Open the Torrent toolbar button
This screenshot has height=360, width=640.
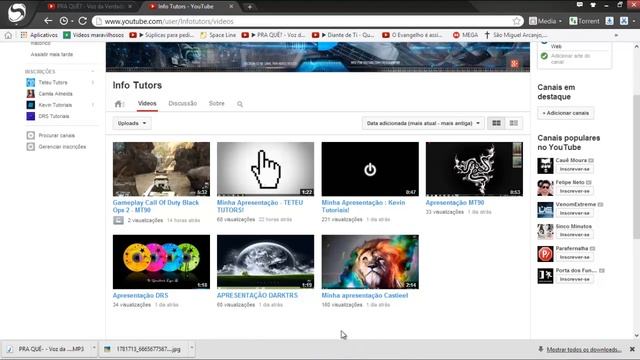click(x=584, y=21)
